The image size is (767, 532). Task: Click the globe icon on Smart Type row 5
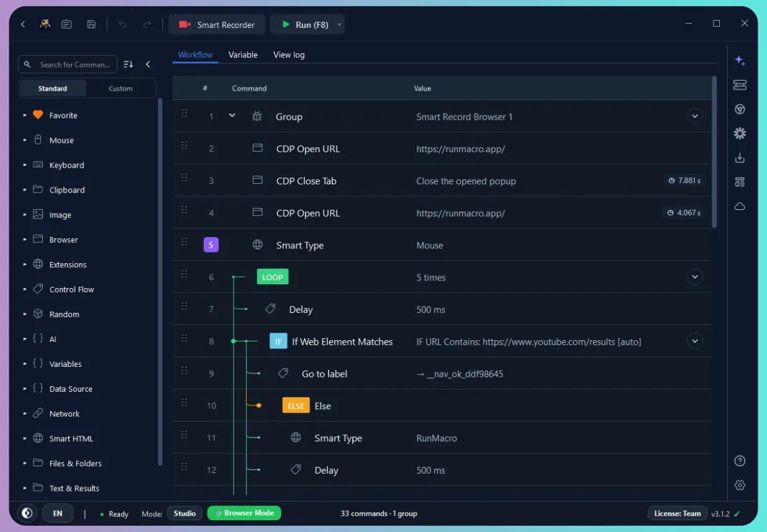(x=258, y=245)
